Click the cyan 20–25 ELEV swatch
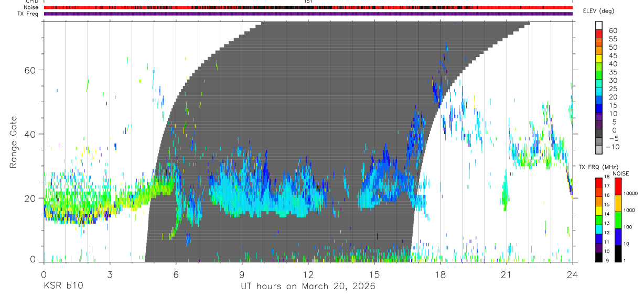644x297 pixels. 599,91
